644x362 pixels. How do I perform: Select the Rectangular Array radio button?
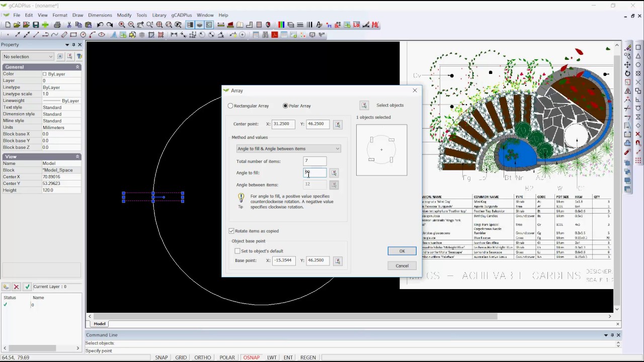click(x=231, y=106)
